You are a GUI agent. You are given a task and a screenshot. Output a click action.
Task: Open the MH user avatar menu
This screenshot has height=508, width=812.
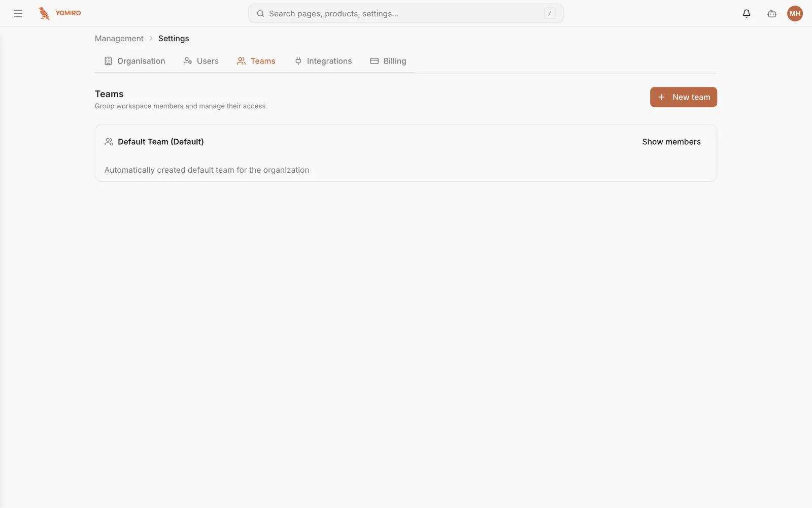point(795,14)
